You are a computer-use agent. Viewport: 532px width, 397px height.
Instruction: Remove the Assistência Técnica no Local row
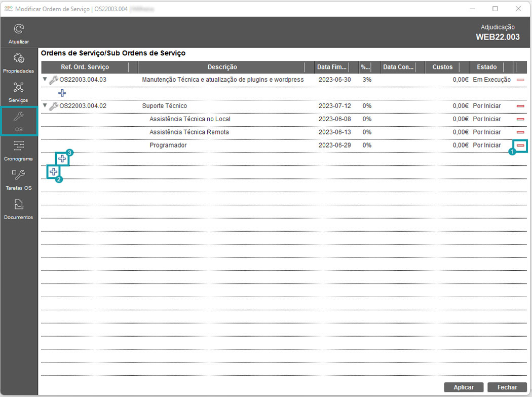(x=520, y=119)
